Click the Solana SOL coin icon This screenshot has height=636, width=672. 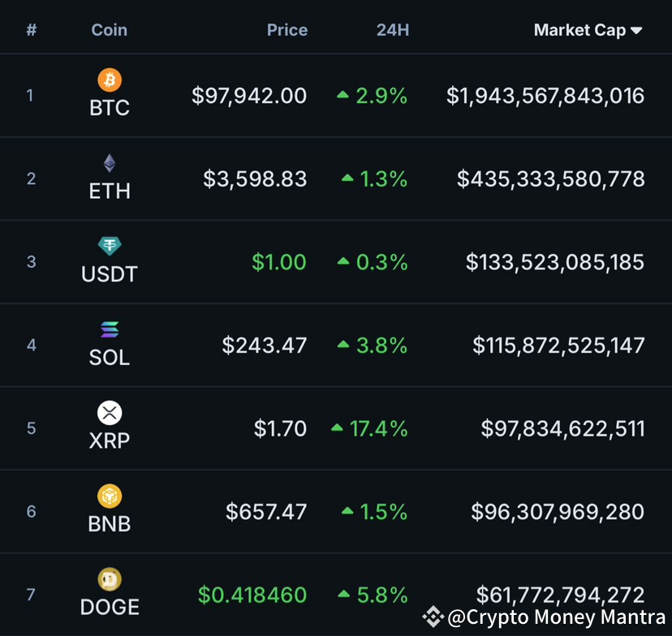coord(109,329)
